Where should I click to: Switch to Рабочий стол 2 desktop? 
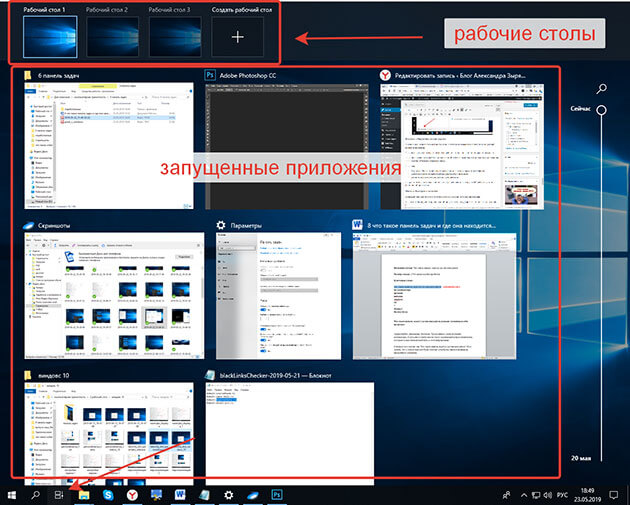coord(112,37)
